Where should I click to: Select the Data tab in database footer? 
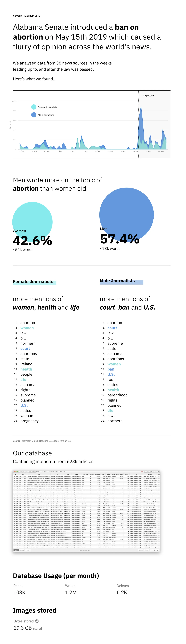click(16, 550)
